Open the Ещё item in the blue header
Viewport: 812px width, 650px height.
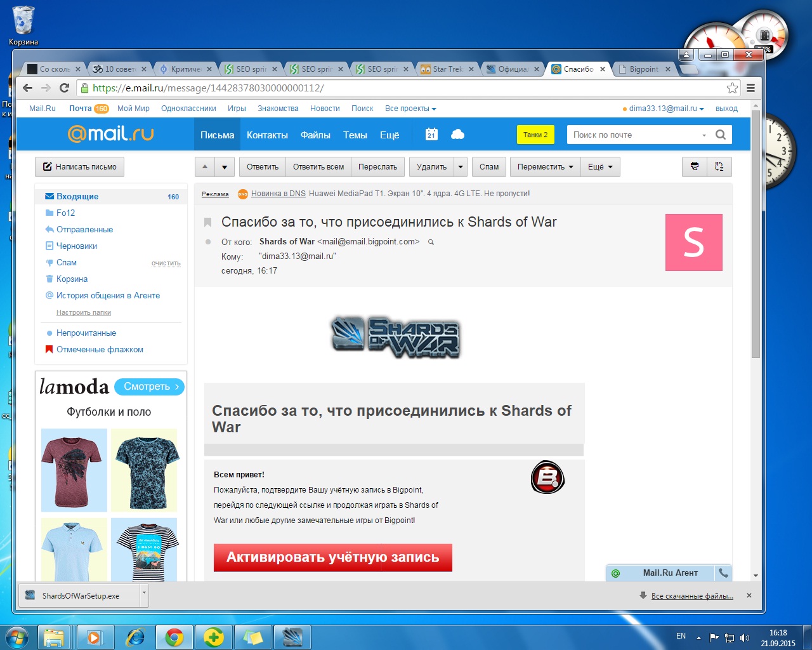click(390, 135)
